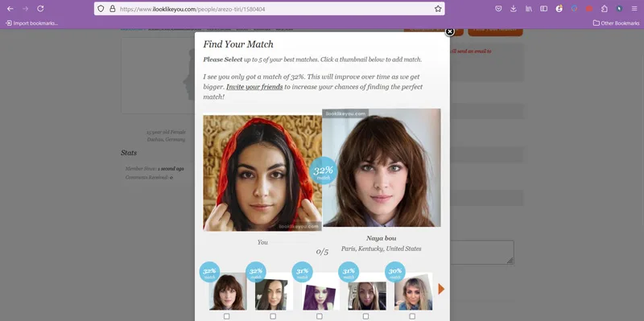Click the browser forward arrow
The height and width of the screenshot is (321, 644).
[26, 9]
